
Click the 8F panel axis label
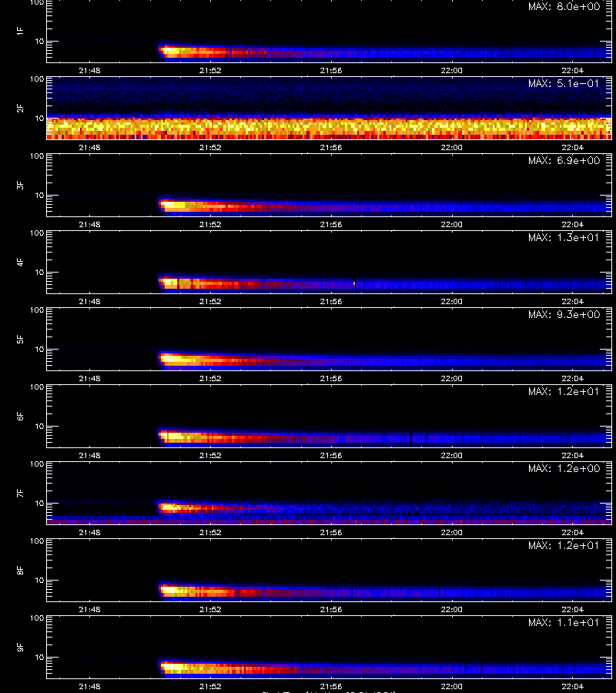tap(19, 570)
